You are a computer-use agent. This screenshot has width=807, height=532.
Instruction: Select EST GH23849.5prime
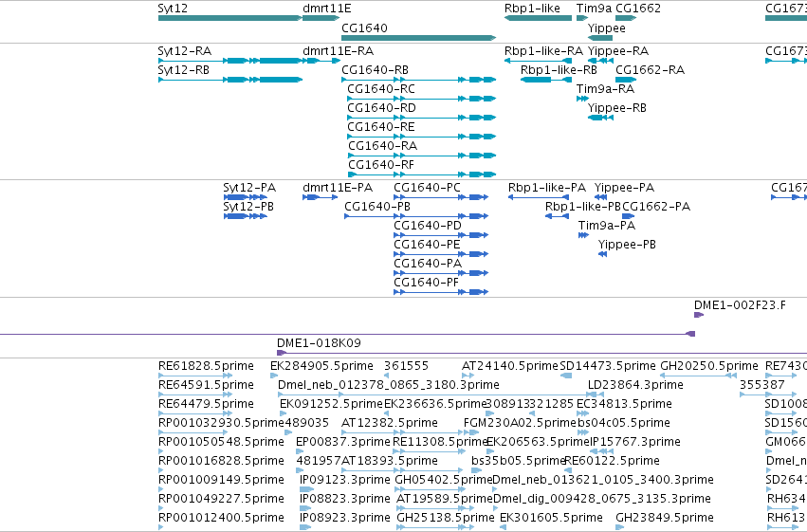click(619, 527)
